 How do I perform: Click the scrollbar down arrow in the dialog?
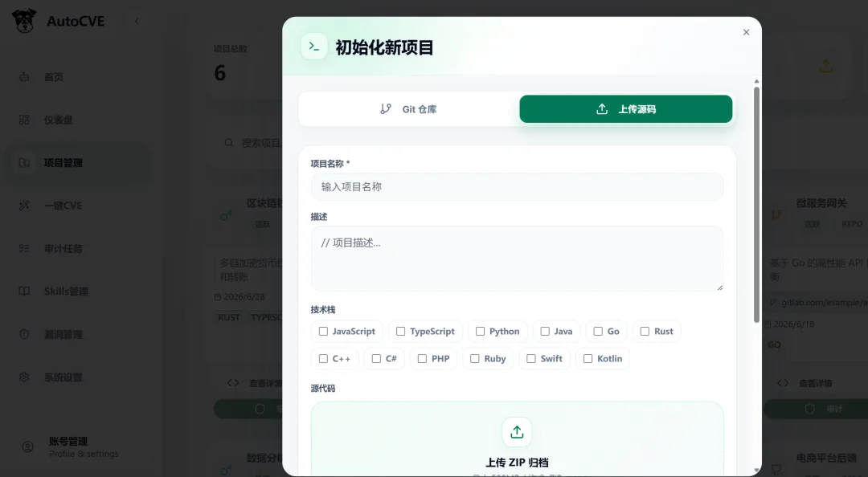tap(757, 471)
